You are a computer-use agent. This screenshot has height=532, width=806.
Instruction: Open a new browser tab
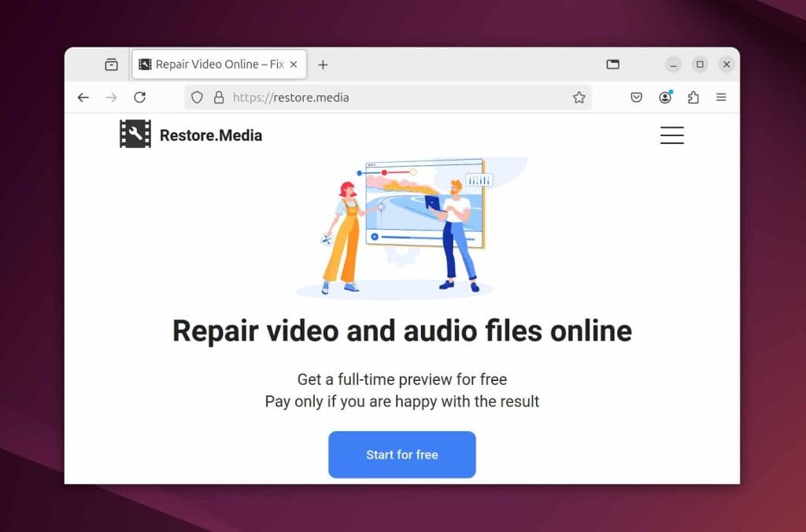[323, 65]
